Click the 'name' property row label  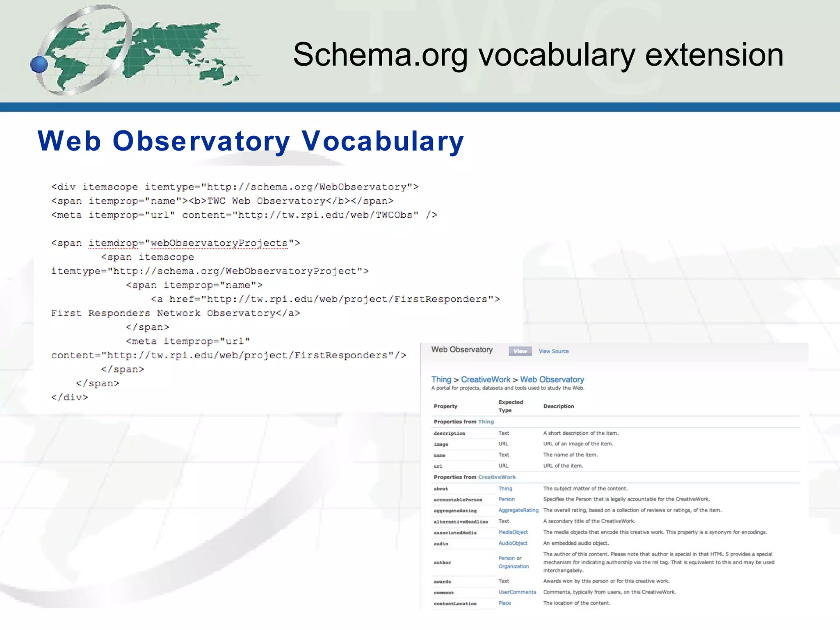[439, 455]
